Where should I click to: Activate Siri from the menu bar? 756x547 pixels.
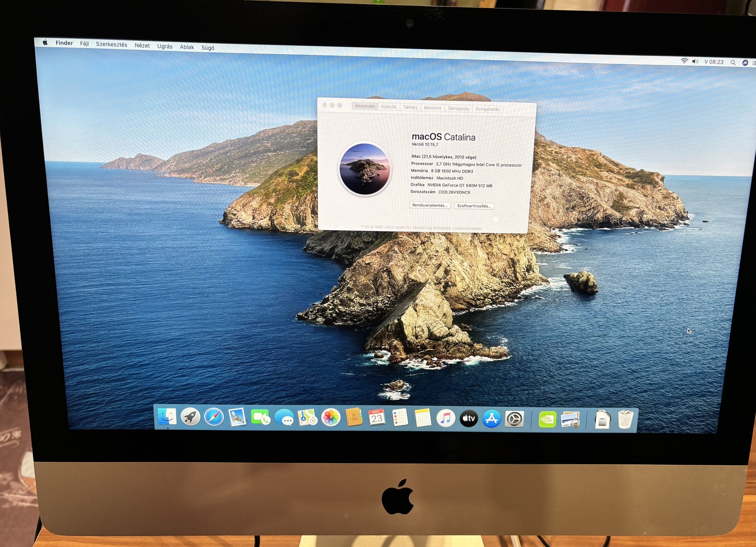(745, 63)
